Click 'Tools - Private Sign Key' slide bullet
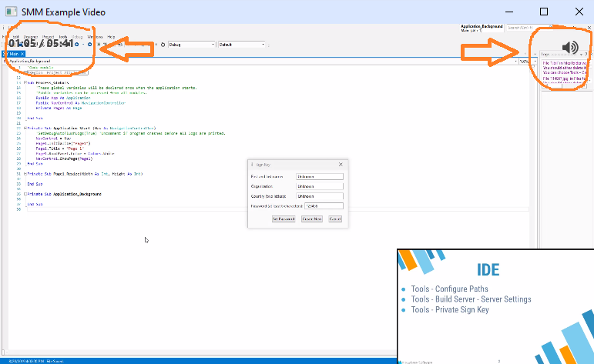 tap(450, 310)
